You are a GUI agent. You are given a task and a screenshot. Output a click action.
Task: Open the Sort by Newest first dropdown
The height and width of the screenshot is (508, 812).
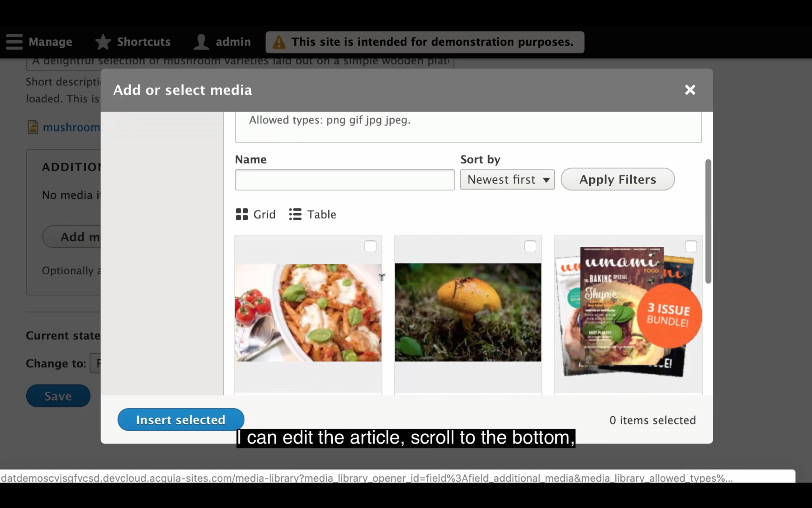tap(507, 179)
